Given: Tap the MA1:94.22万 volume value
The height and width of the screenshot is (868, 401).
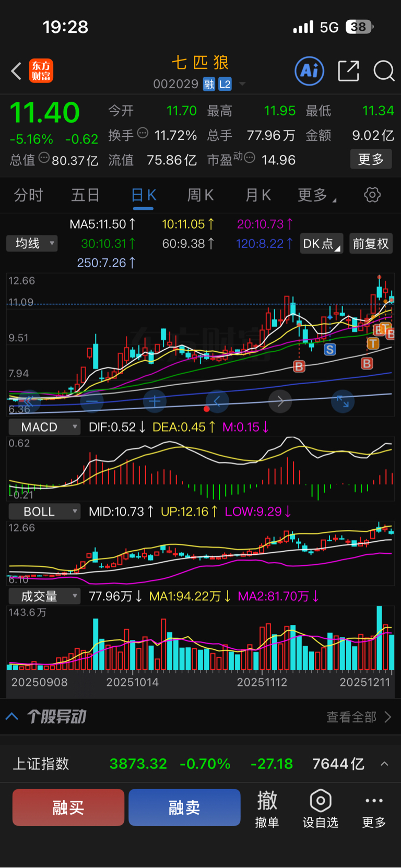Looking at the screenshot, I should click(x=191, y=596).
